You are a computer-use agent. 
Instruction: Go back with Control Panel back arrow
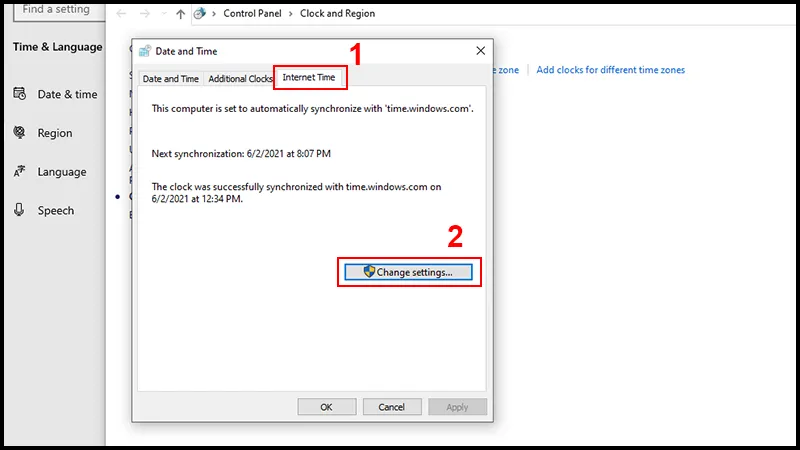point(121,14)
